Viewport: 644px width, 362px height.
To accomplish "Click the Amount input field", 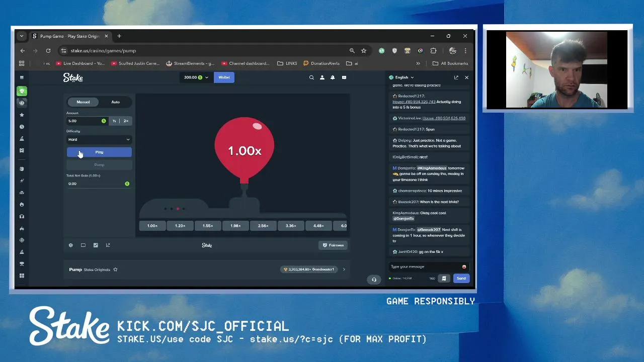I will [87, 121].
